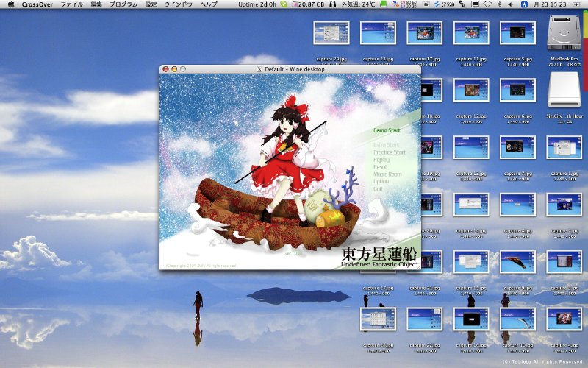Open the CrossOver application menu
Image resolution: width=588 pixels, height=368 pixels.
pos(37,4)
